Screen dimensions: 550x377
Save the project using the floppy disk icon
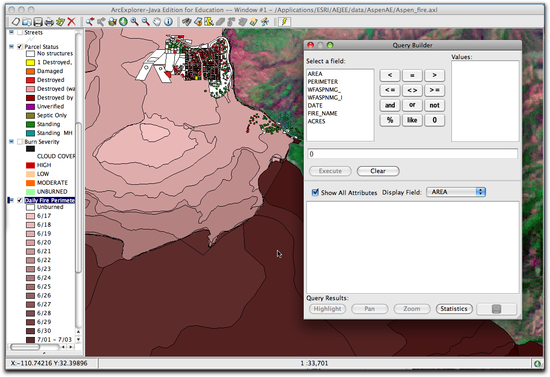38,22
